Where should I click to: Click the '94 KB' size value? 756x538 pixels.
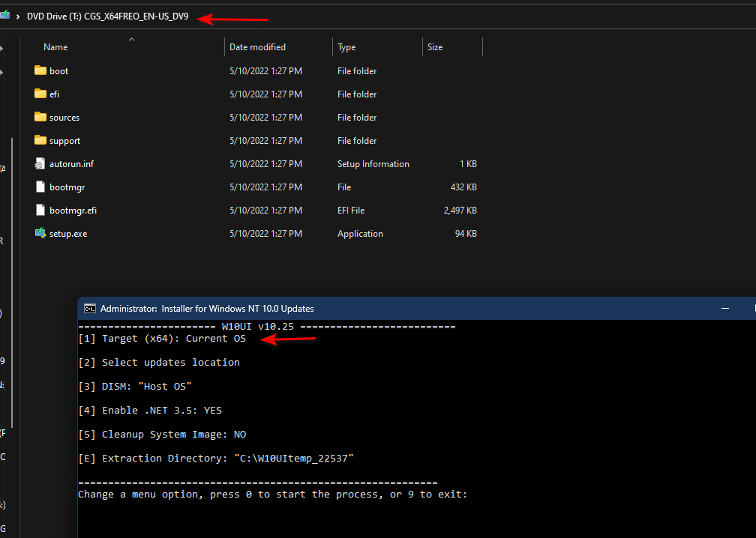(466, 234)
